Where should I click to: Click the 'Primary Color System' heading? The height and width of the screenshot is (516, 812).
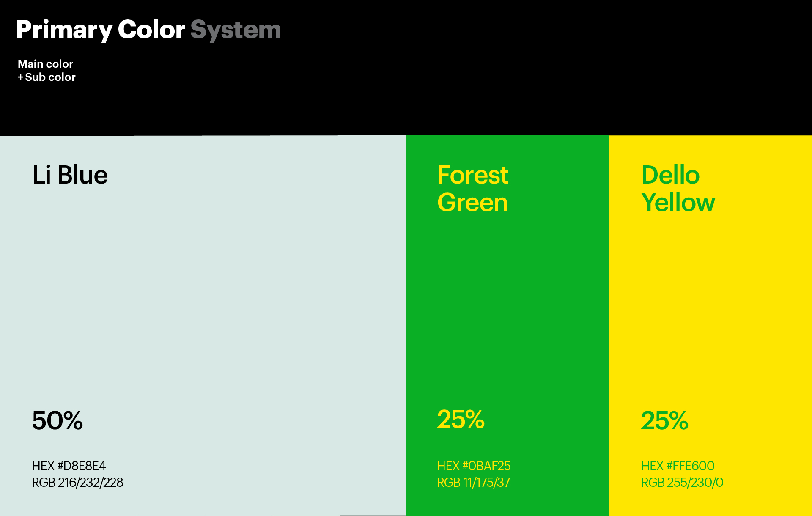148,30
